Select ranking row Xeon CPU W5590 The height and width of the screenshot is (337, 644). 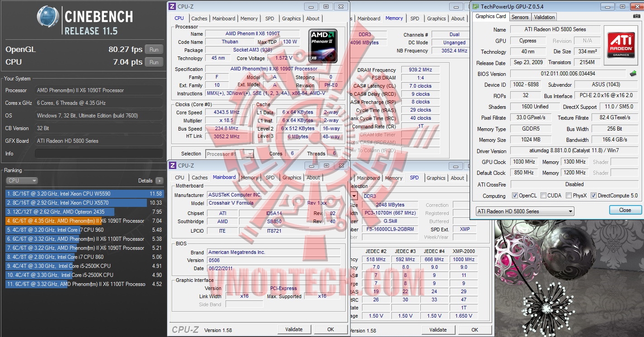(85, 194)
